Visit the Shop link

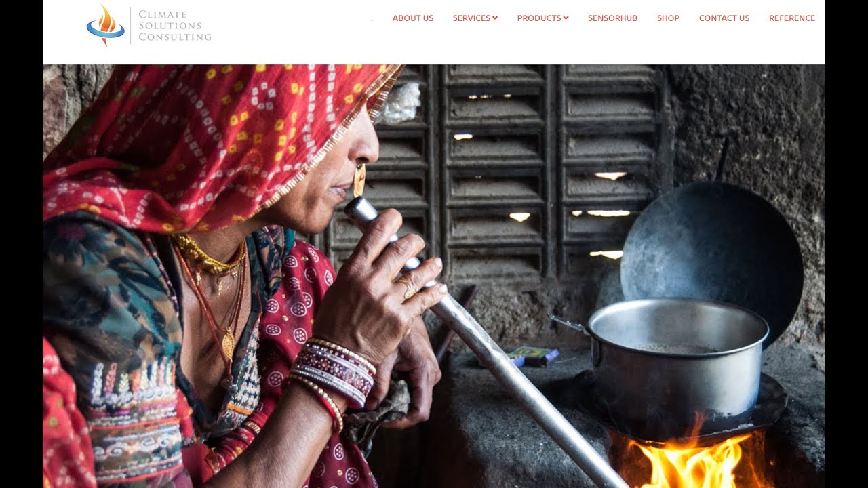coord(668,18)
